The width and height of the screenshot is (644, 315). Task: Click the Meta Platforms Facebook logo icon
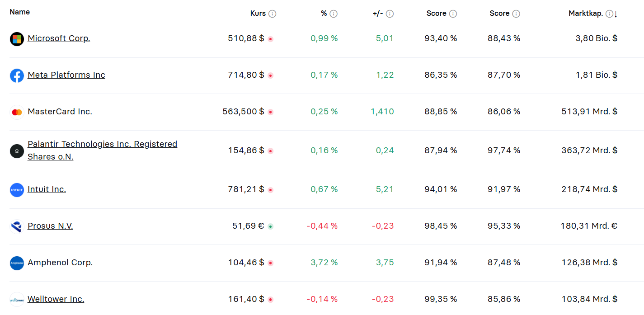click(x=17, y=75)
